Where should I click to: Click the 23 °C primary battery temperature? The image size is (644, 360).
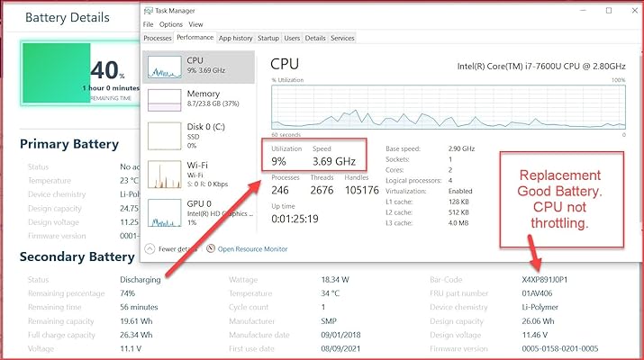pyautogui.click(x=129, y=181)
